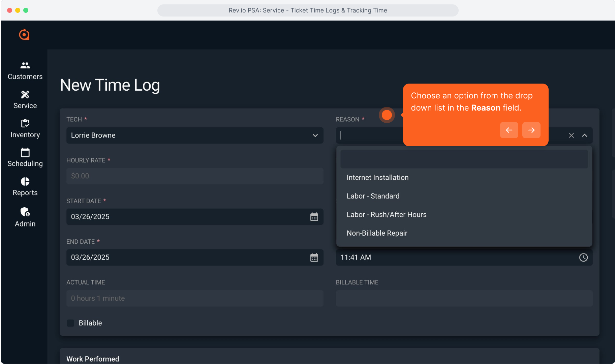Choose Labor - Rush/After Hours option
The width and height of the screenshot is (616, 364).
387,215
